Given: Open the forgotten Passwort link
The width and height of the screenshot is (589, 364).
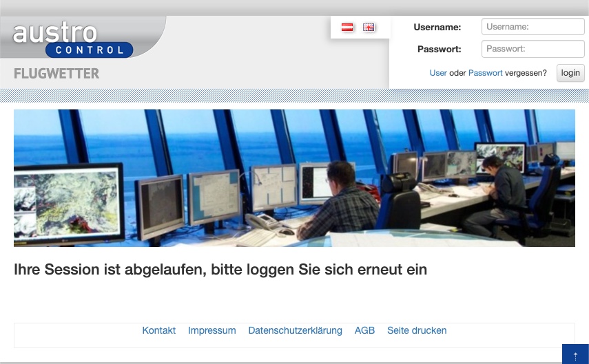Looking at the screenshot, I should (485, 73).
